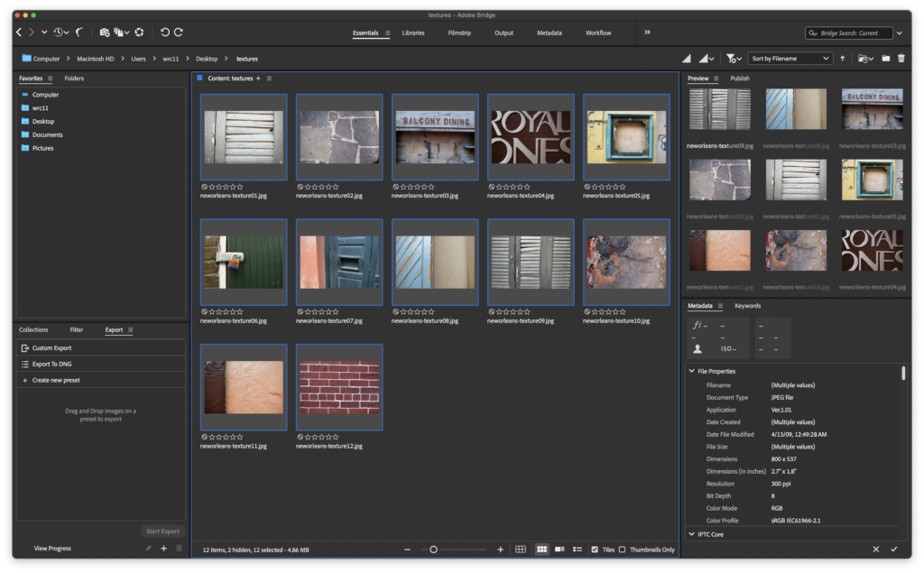Rotate selection 90° clockwise

(179, 32)
